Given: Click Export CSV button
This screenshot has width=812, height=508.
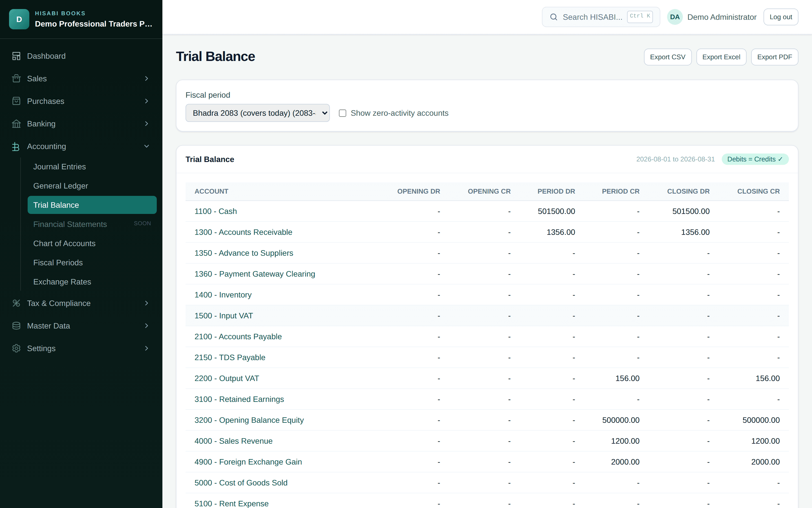Looking at the screenshot, I should [x=667, y=57].
